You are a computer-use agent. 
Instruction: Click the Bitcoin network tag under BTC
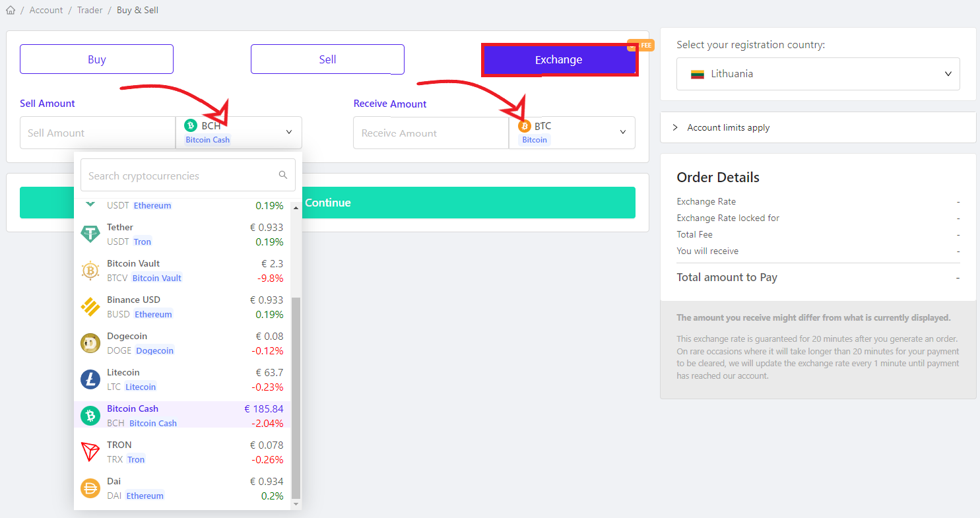(535, 140)
